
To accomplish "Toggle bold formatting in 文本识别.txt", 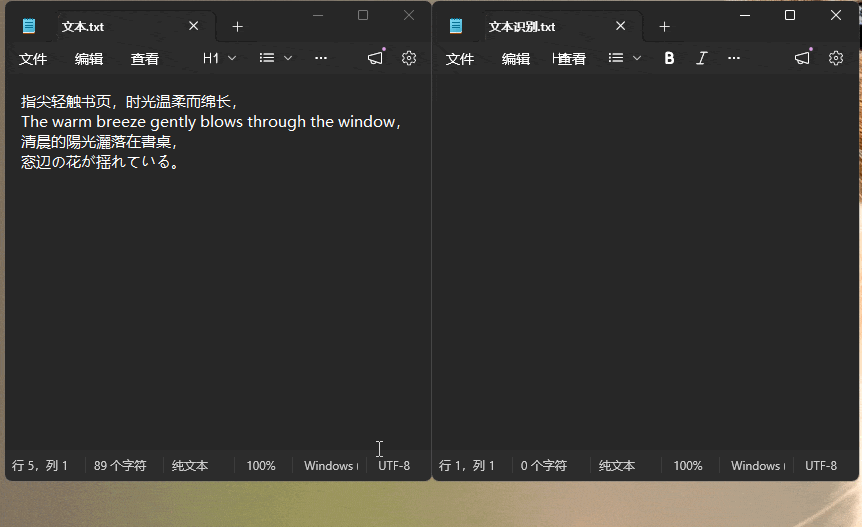I will coord(669,58).
